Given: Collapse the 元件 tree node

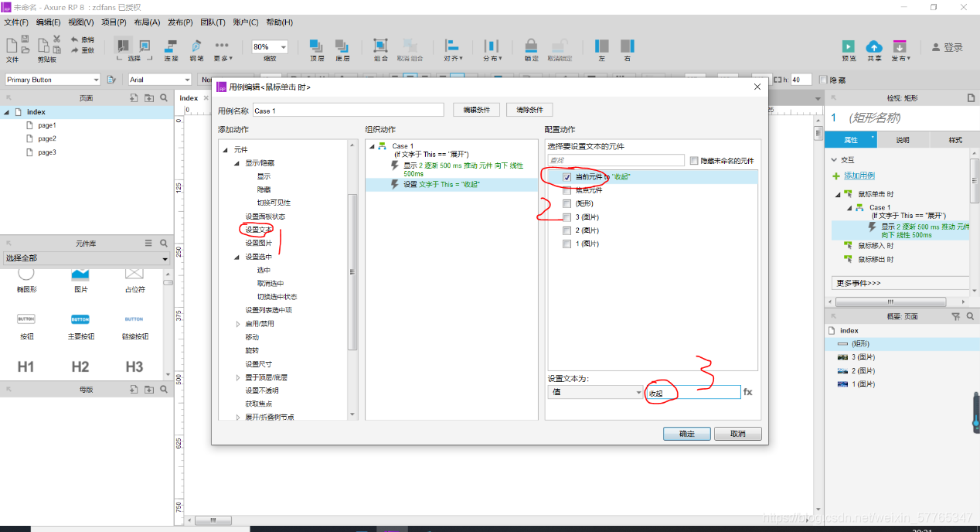Looking at the screenshot, I should (226, 150).
